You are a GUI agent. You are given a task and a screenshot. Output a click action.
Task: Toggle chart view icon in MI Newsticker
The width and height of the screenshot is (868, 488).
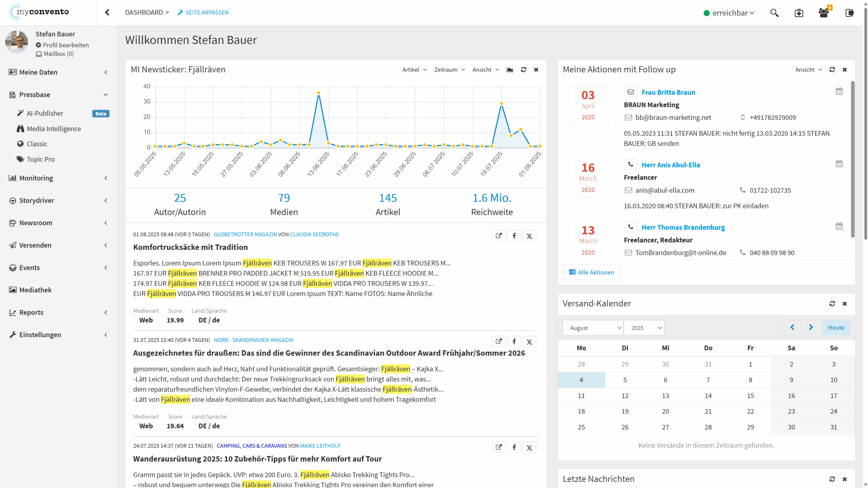coord(510,70)
